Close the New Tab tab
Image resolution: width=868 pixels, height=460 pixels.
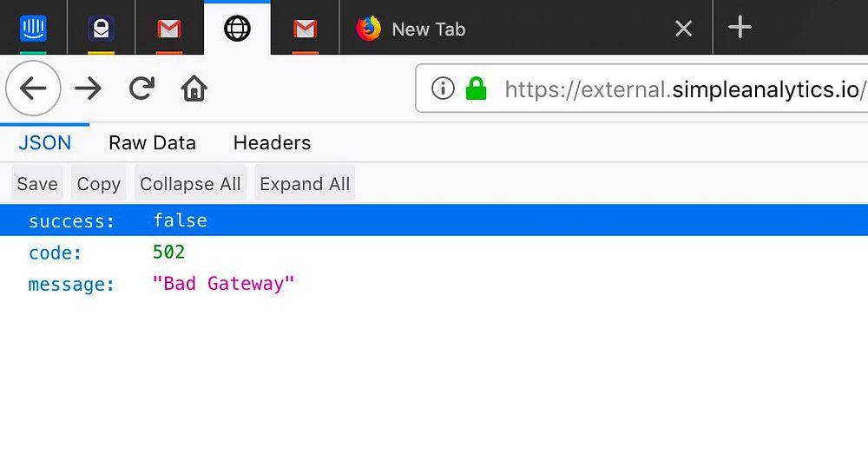pos(683,29)
